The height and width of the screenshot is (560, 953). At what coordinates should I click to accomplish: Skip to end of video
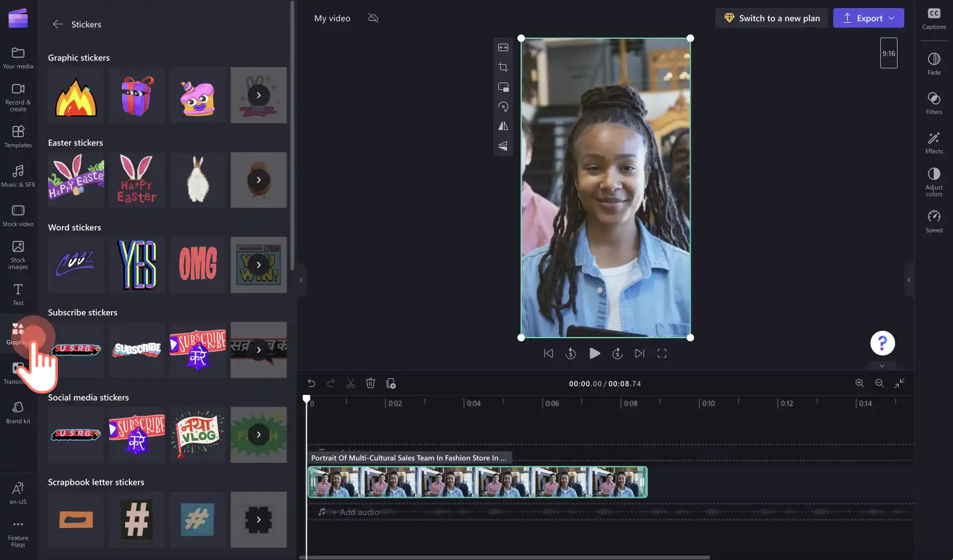coord(640,353)
